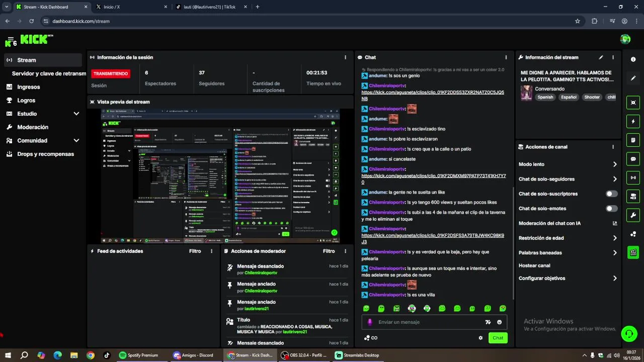Image resolution: width=644 pixels, height=362 pixels.
Task: Click Hostear canal
Action: (x=534, y=265)
